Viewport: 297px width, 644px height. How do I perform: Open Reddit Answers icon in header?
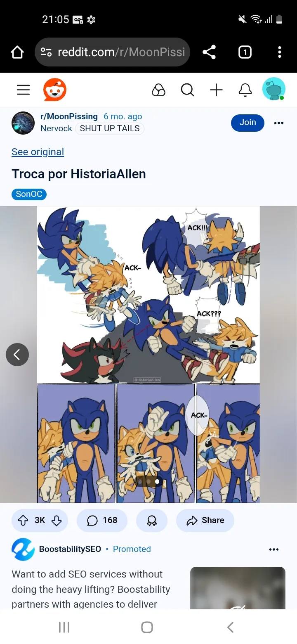[x=158, y=90]
